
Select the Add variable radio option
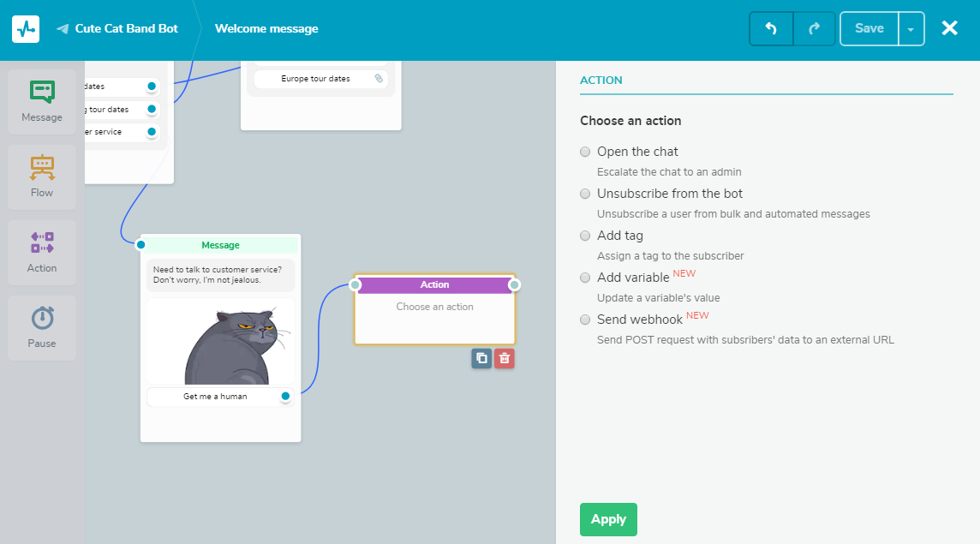[585, 278]
